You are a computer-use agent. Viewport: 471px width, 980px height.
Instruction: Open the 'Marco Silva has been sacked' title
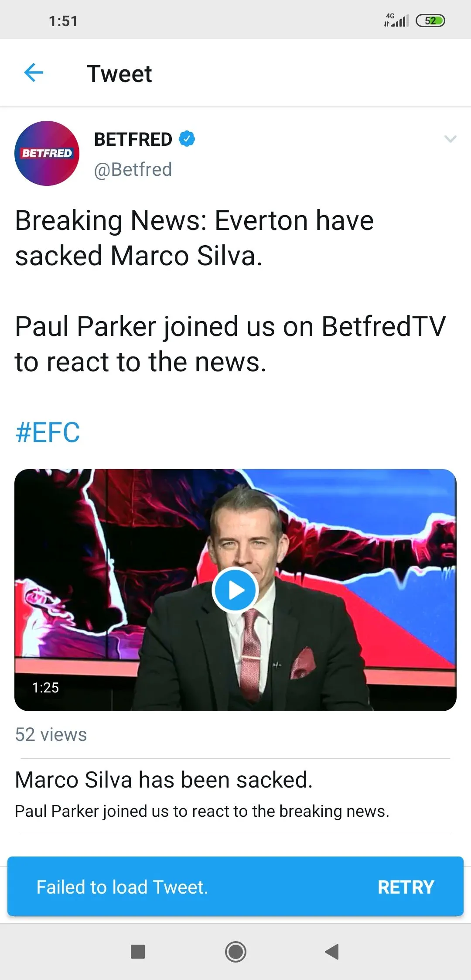tap(164, 780)
